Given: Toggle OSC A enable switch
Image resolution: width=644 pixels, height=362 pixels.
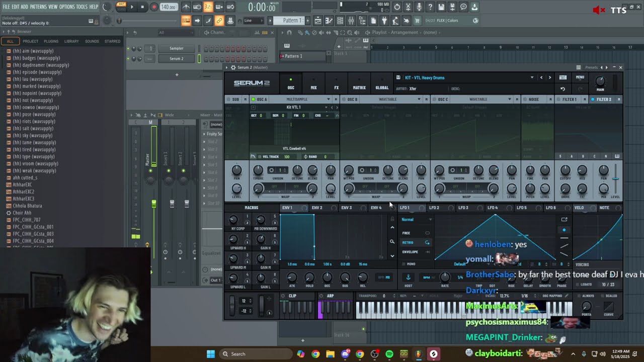Looking at the screenshot, I should [x=254, y=100].
